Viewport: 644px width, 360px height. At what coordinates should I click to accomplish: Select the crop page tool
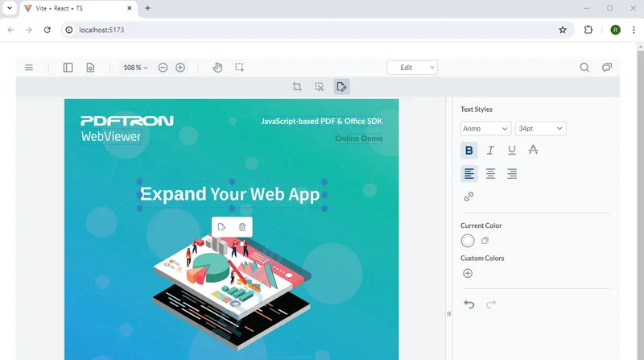(297, 87)
